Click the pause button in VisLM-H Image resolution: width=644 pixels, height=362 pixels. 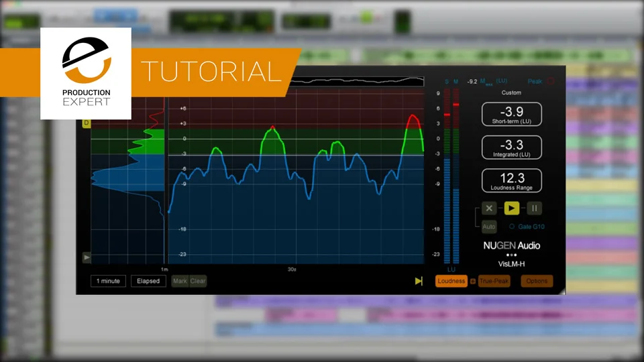534,208
